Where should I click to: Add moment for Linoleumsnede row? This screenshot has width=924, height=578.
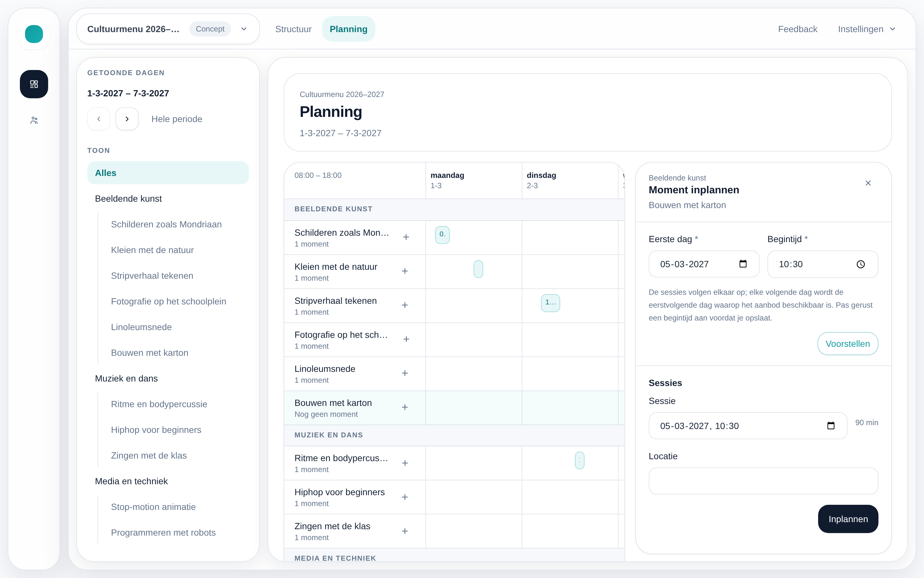pos(405,373)
